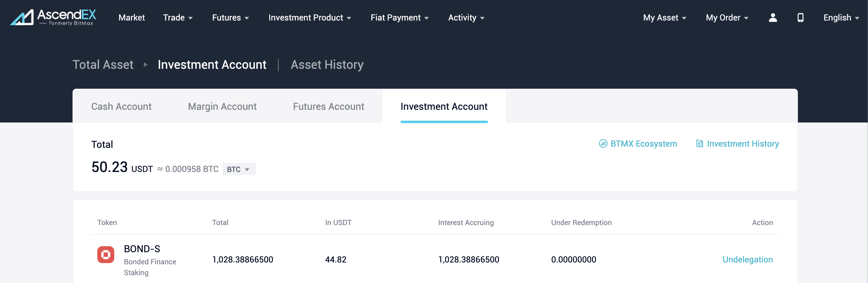Screen dimensions: 868x283
Task: Expand the Trade dropdown menu
Action: (x=178, y=17)
